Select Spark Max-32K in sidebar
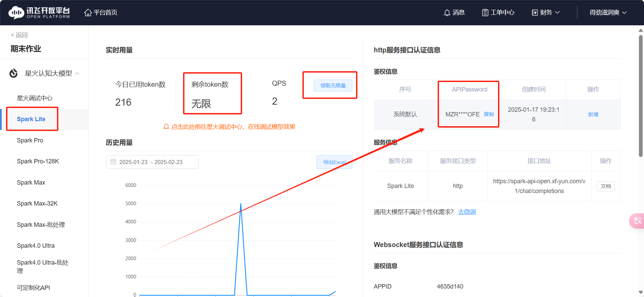Image resolution: width=644 pixels, height=297 pixels. 37,204
